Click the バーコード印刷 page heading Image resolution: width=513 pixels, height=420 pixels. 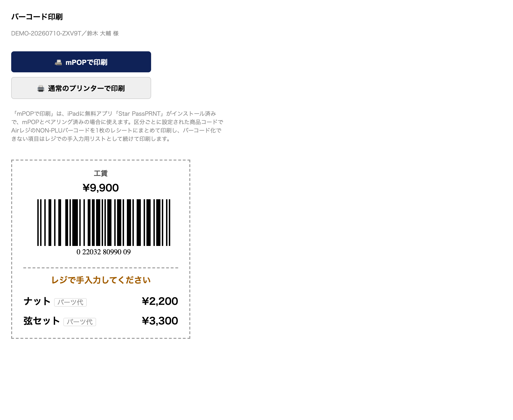[x=37, y=17]
